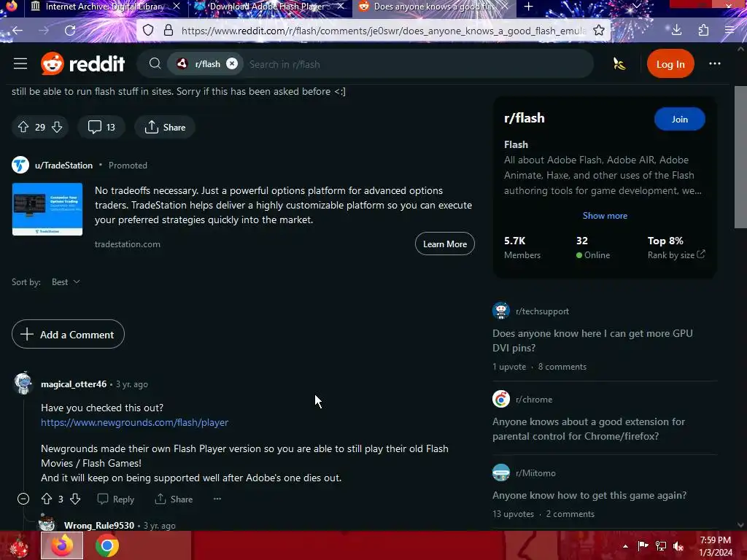
Task: Go back in Firefox
Action: pyautogui.click(x=18, y=31)
